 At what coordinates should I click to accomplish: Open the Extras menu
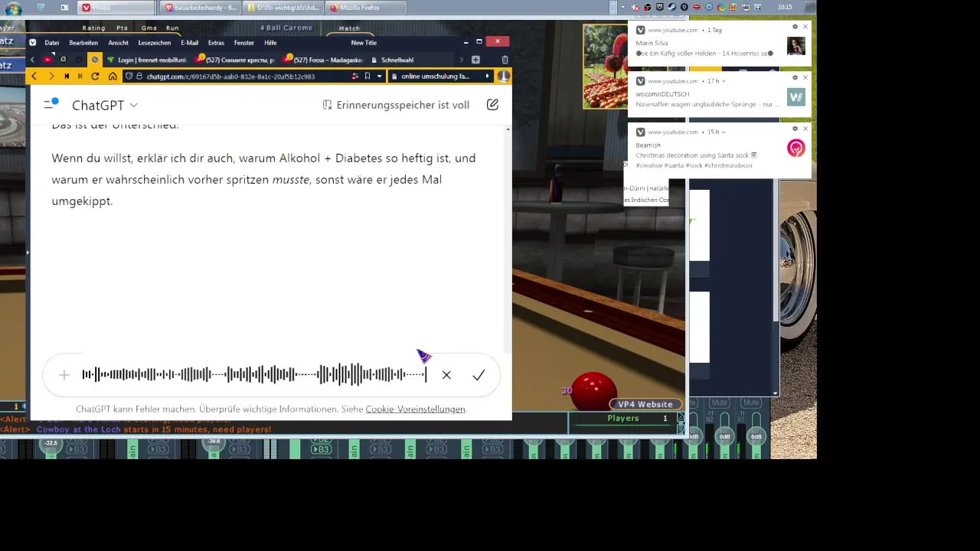(216, 43)
